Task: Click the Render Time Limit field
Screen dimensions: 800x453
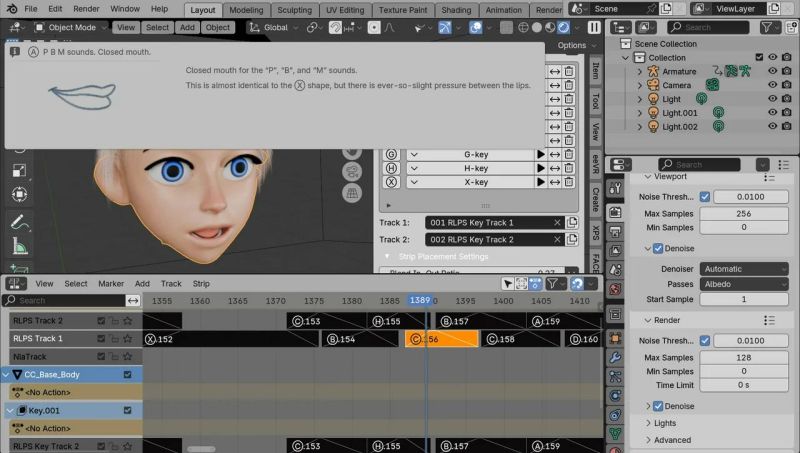Action: [744, 385]
